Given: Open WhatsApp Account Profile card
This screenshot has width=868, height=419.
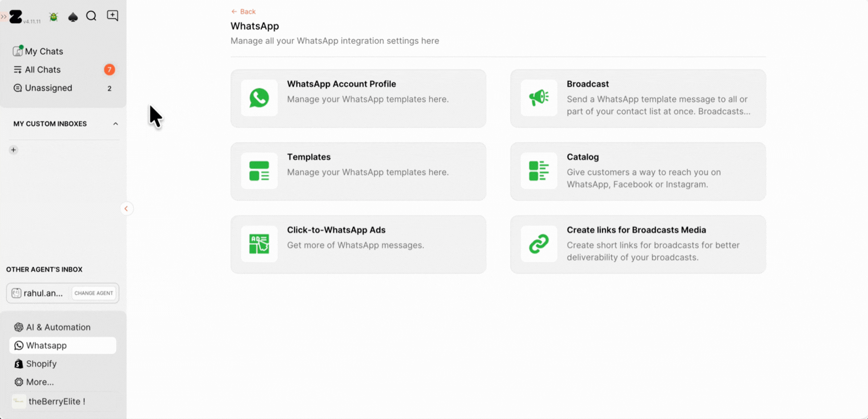Looking at the screenshot, I should pos(358,99).
